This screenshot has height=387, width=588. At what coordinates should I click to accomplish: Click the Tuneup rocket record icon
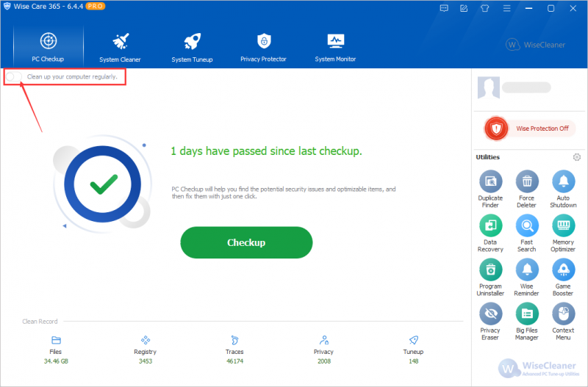(x=414, y=340)
